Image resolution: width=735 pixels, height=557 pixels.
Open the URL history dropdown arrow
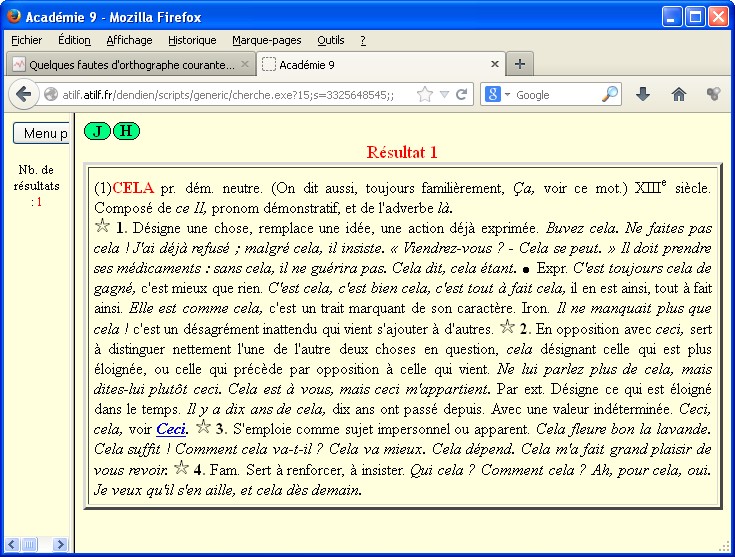(444, 95)
